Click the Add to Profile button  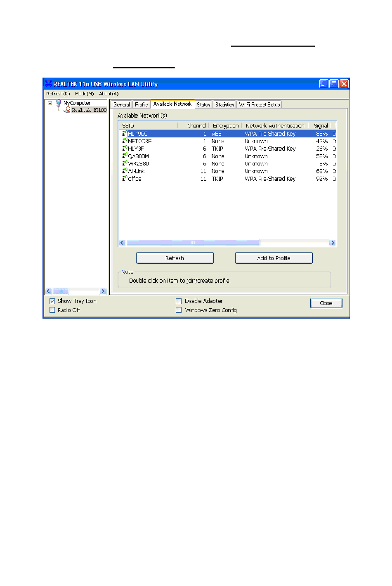(x=274, y=258)
